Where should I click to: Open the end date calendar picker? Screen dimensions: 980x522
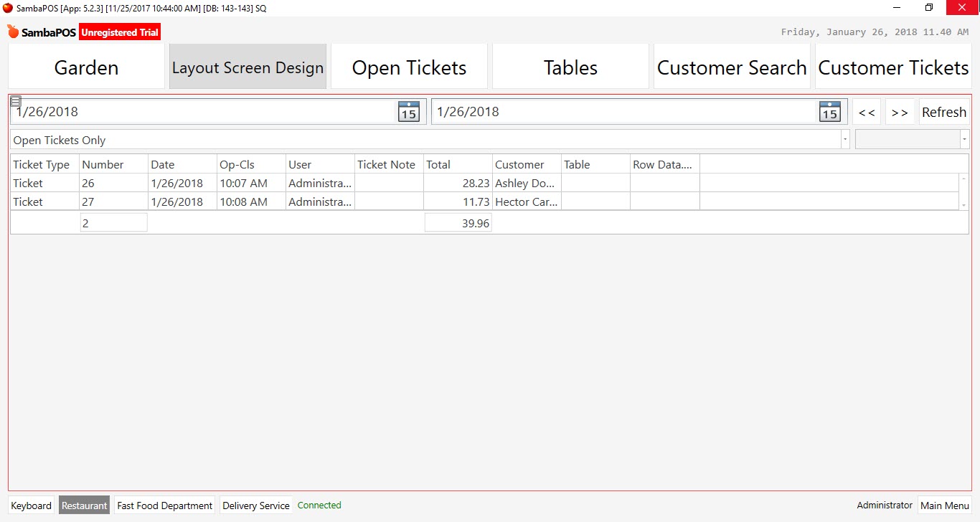(829, 112)
